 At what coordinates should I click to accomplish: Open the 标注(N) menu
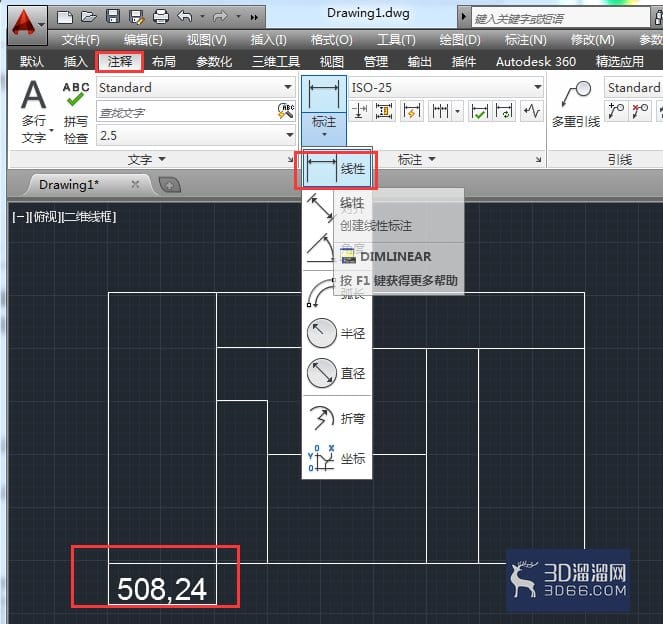coord(525,40)
